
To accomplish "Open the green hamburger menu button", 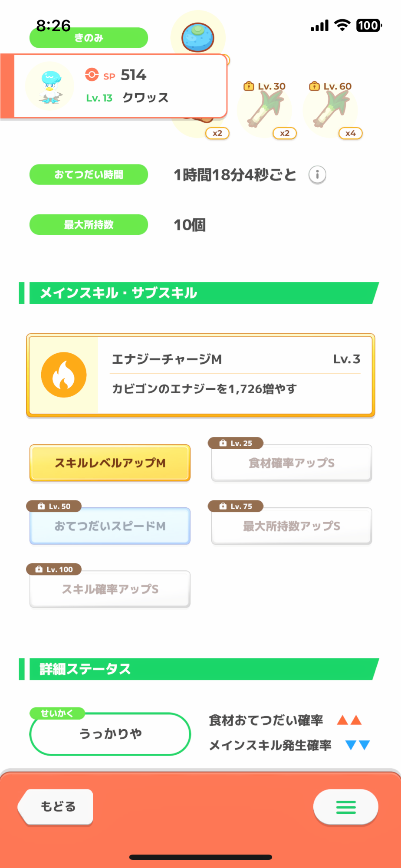I will (345, 807).
